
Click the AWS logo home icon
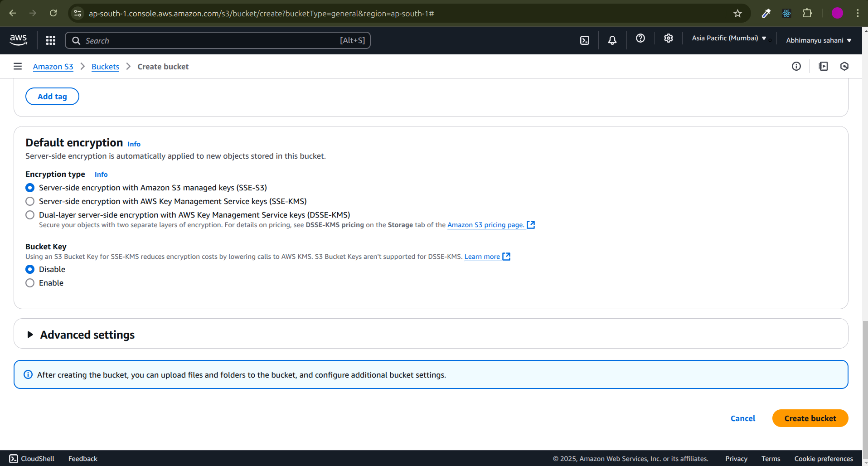click(x=19, y=40)
